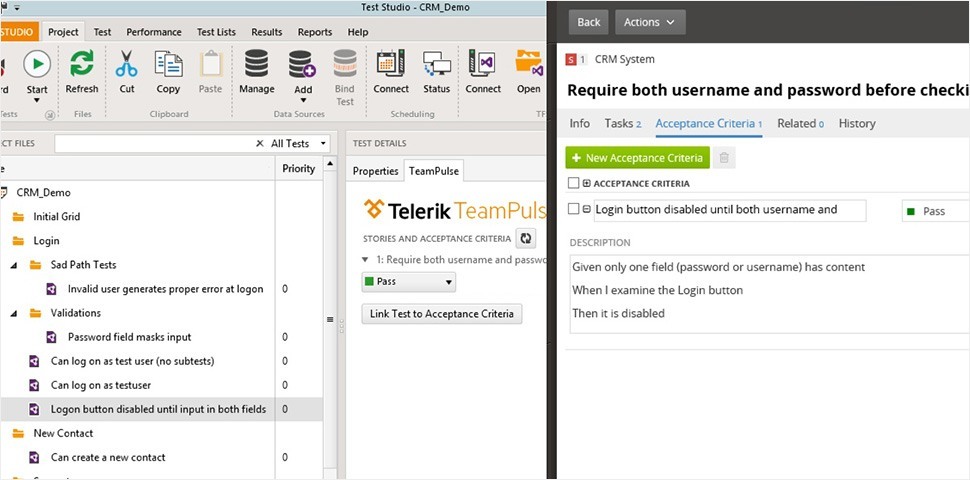Switch to the Info tab in TeamPulse

pos(579,124)
